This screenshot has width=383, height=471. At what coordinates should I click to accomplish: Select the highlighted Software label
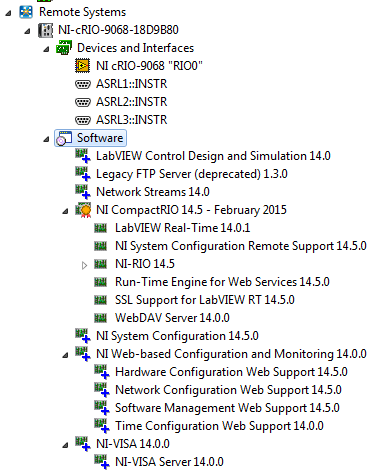coord(100,138)
